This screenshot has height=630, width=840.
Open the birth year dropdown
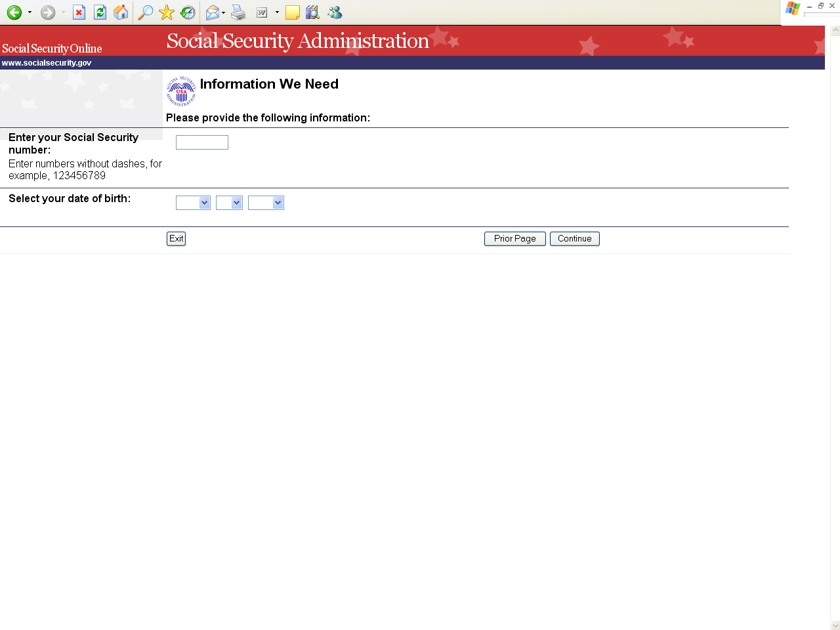point(266,203)
